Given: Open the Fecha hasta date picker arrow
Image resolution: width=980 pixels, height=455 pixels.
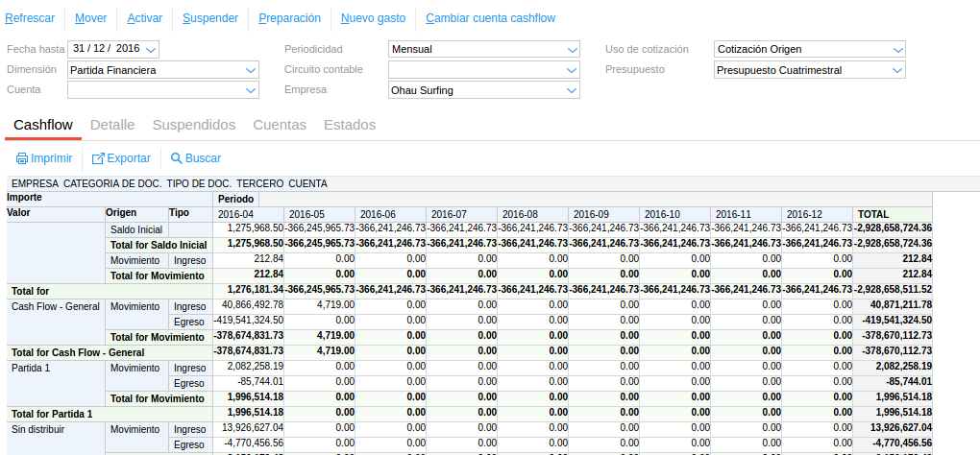Looking at the screenshot, I should pyautogui.click(x=152, y=49).
